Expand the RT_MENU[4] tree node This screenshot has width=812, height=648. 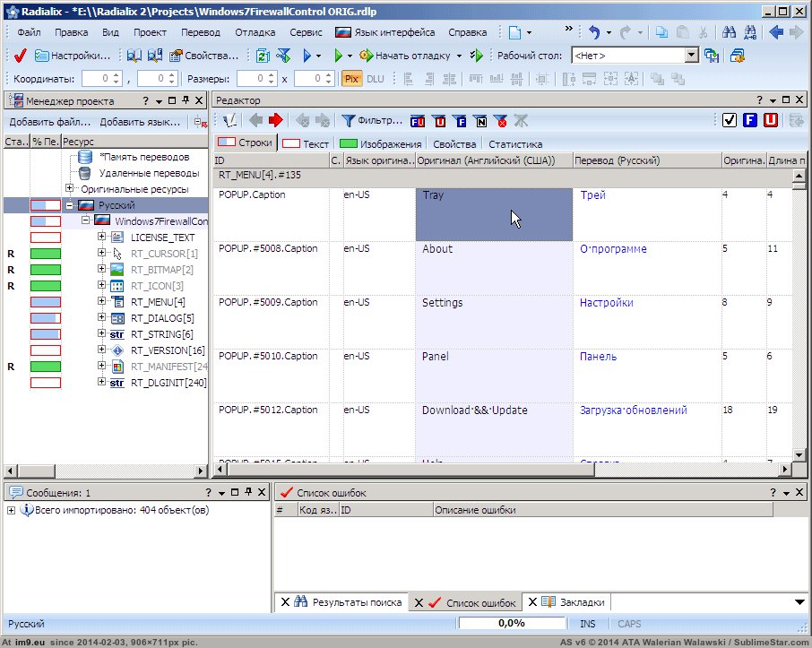(x=101, y=301)
